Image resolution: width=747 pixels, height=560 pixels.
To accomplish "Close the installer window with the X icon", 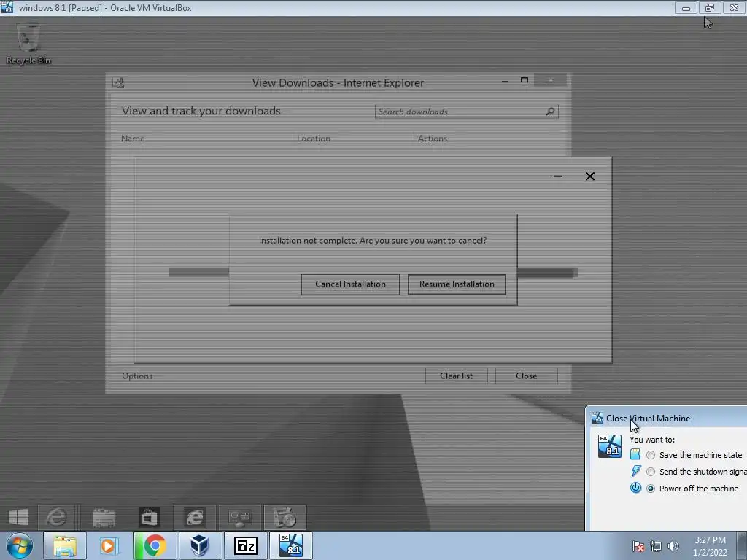I will pos(589,176).
